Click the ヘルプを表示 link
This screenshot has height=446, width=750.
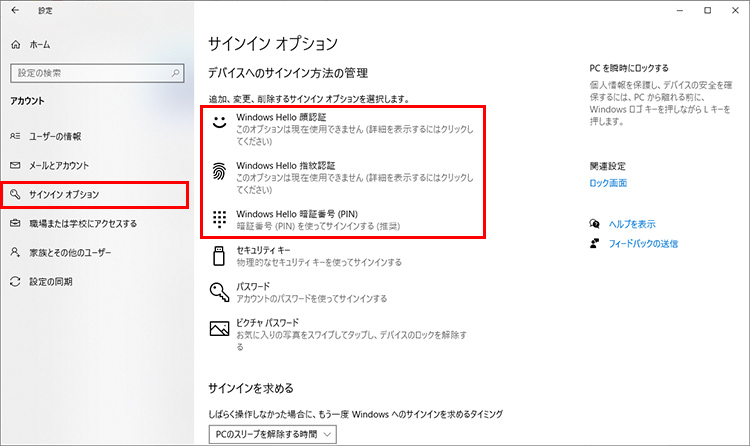click(x=632, y=224)
